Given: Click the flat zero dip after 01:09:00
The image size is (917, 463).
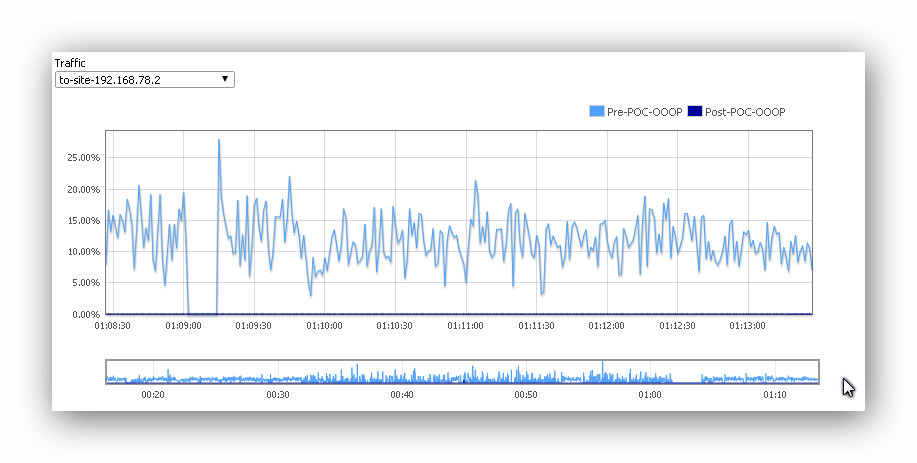Looking at the screenshot, I should (201, 313).
